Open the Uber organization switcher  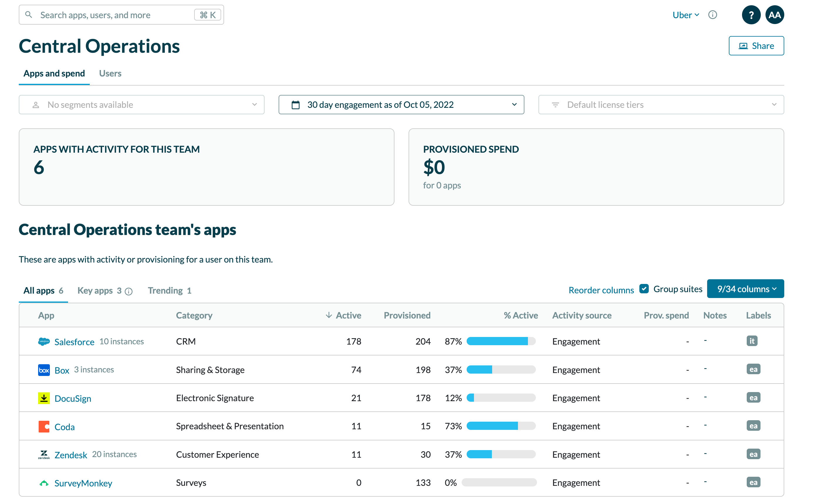tap(685, 15)
